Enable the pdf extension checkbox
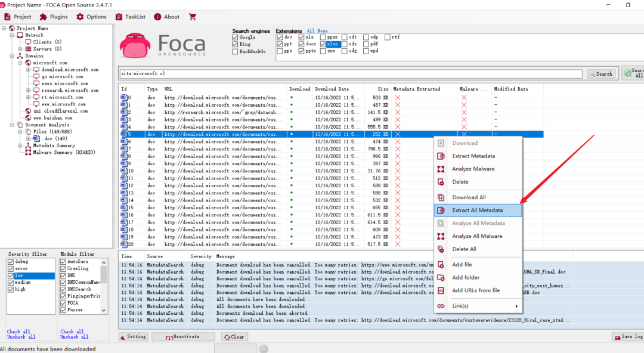This screenshot has height=353, width=644. [366, 44]
